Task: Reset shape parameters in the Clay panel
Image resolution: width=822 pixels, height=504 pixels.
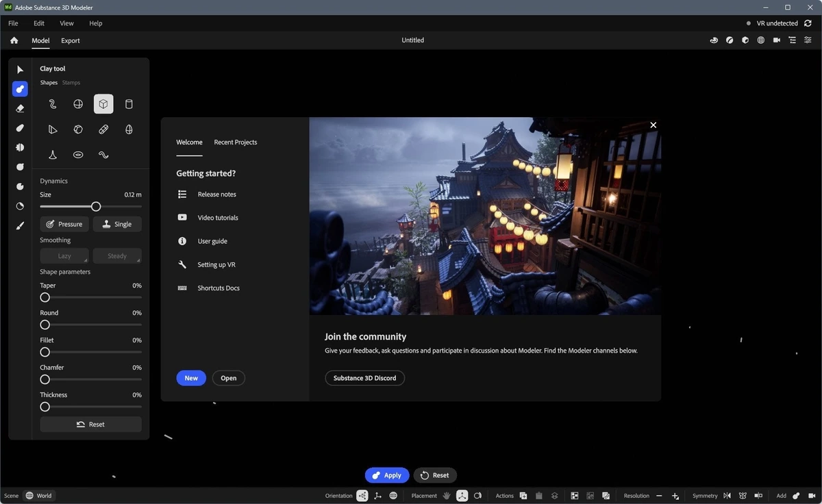Action: [91, 425]
